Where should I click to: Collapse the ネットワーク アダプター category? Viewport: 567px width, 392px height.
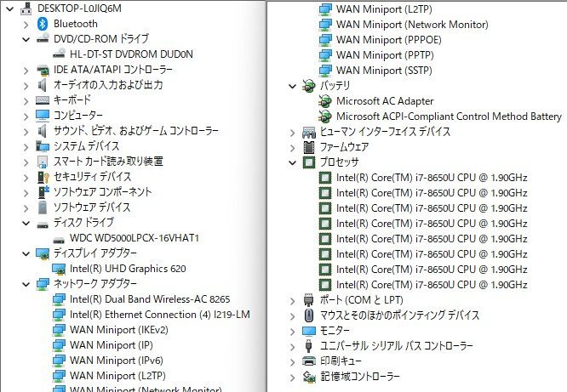26,284
